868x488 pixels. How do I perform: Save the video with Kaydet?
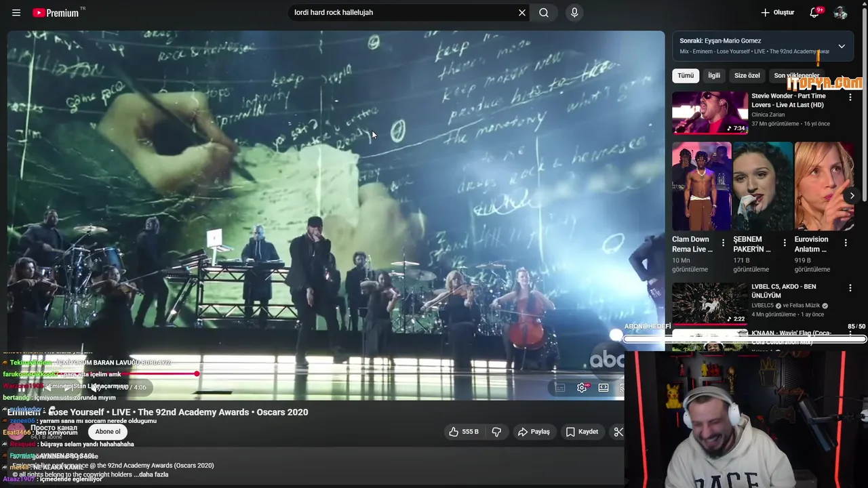pyautogui.click(x=583, y=432)
